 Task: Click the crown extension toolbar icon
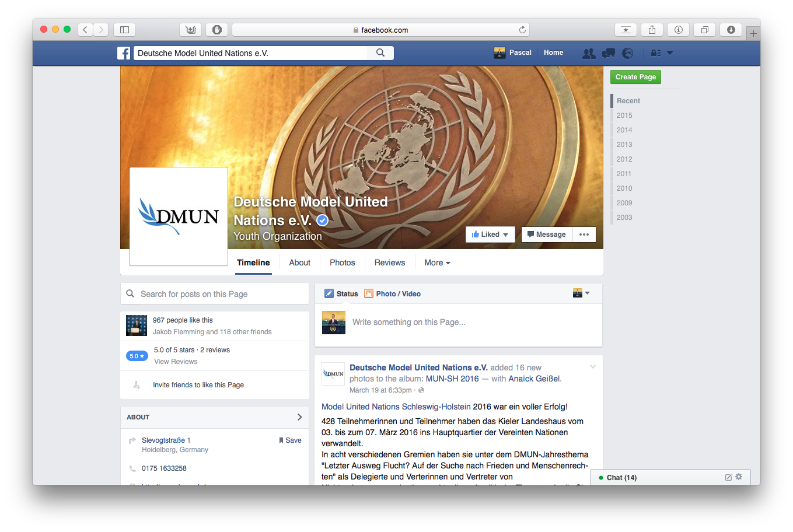190,30
